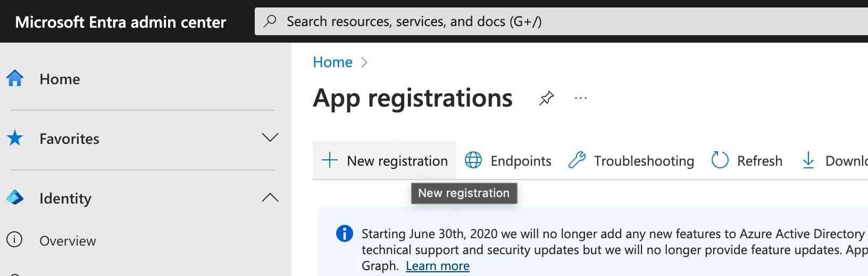Click the Favorites star icon
The image size is (868, 276).
click(x=15, y=138)
